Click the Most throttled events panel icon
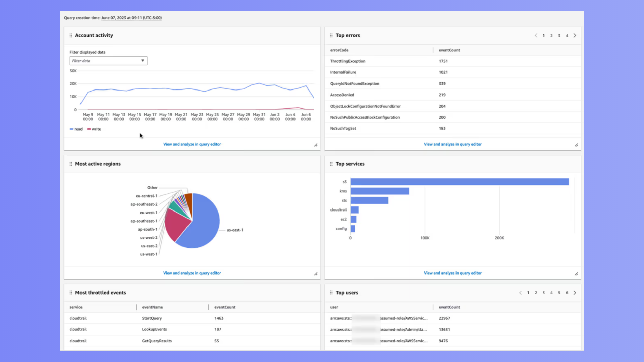This screenshot has width=644, height=362. pyautogui.click(x=70, y=293)
